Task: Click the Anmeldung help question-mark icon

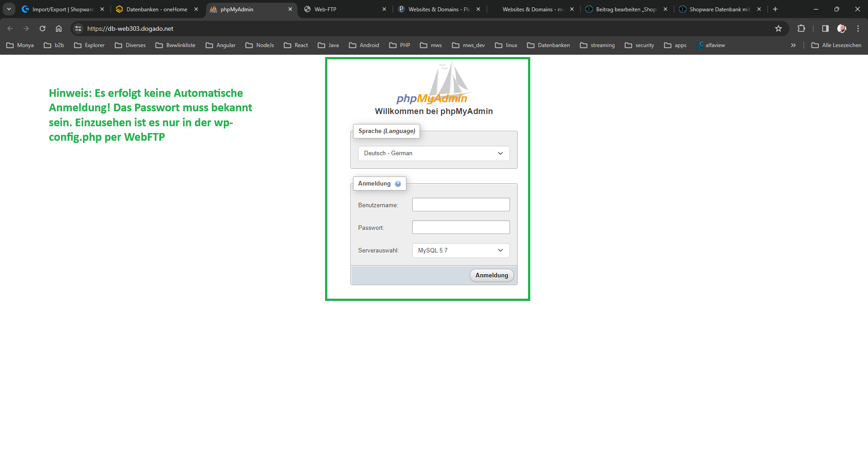Action: point(398,184)
